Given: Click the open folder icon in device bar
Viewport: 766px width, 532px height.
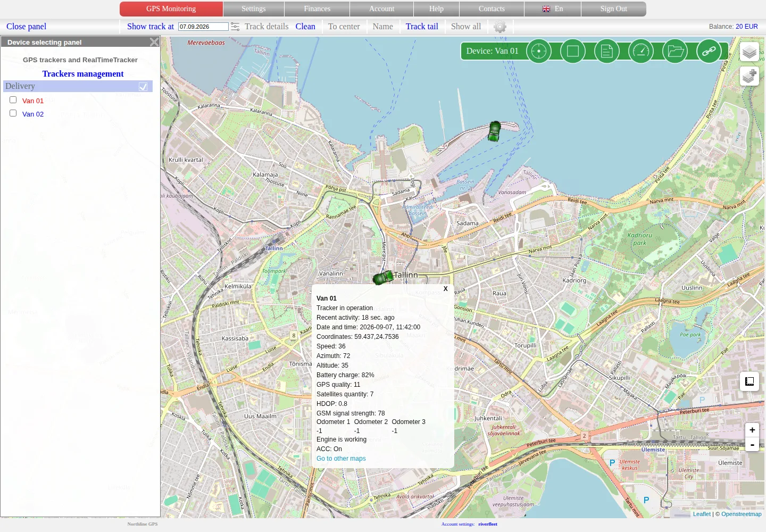Looking at the screenshot, I should [x=675, y=51].
